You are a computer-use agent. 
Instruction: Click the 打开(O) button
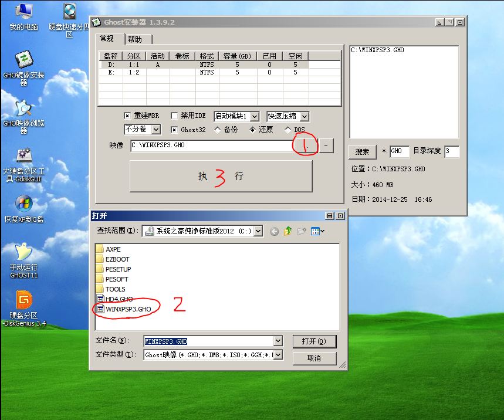click(314, 341)
